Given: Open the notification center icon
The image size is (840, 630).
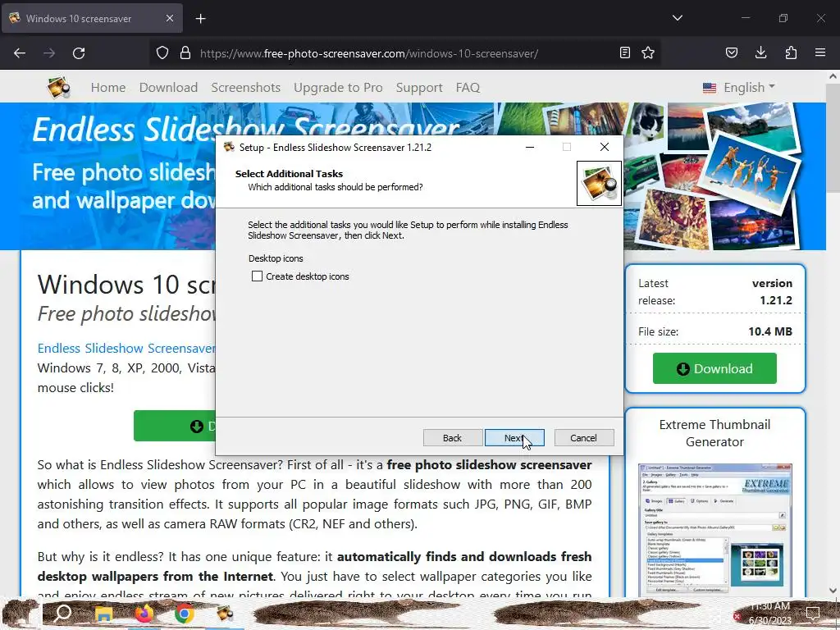Looking at the screenshot, I should point(813,614).
